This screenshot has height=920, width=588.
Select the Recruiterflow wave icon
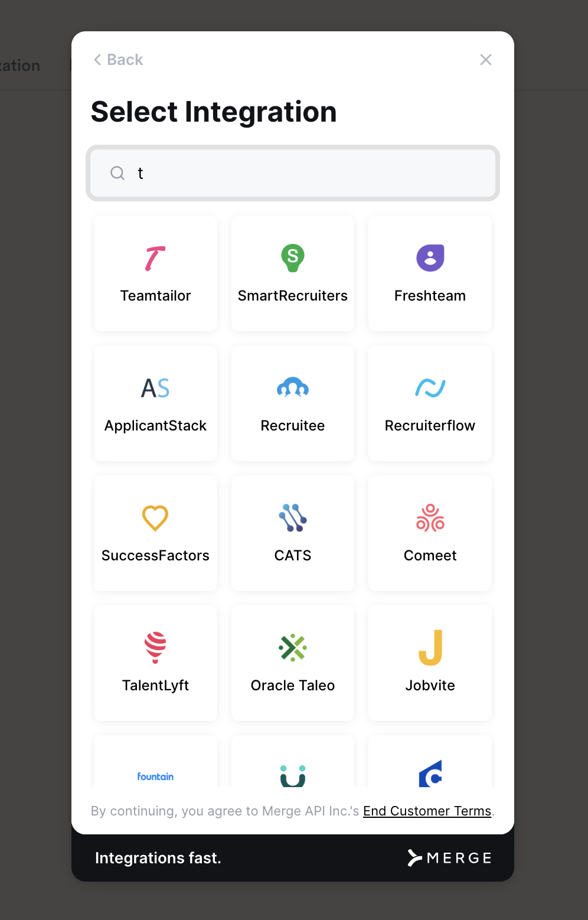coord(430,388)
